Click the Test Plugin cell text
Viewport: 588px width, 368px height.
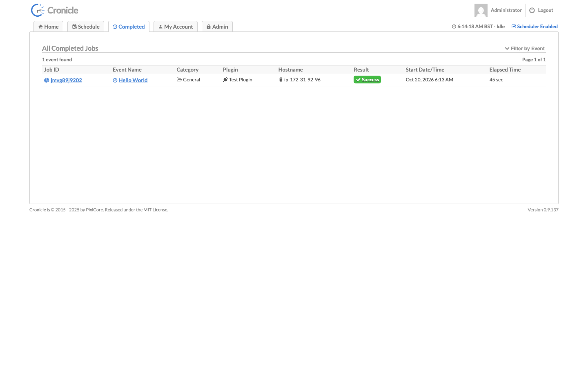point(241,80)
